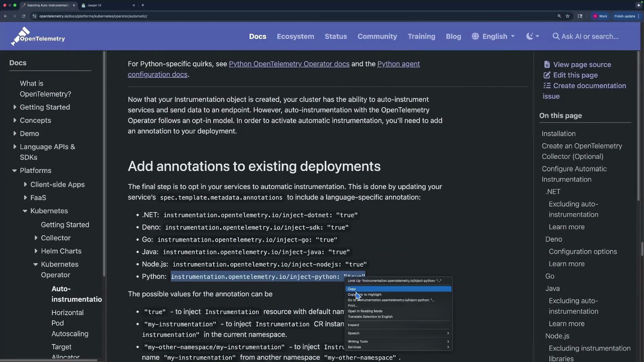The image size is (644, 362).
Task: Close the Jaeger UI tab
Action: pyautogui.click(x=134, y=5)
